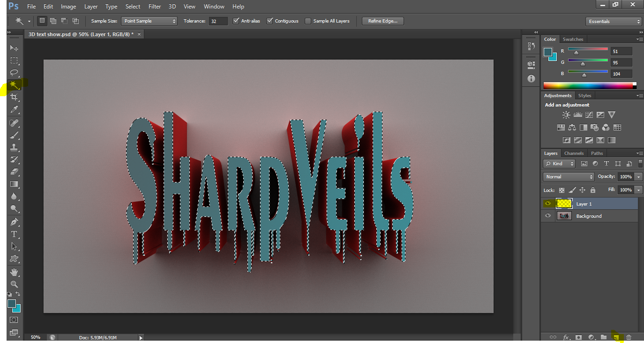The width and height of the screenshot is (644, 343).
Task: Click the Refine Edge button
Action: [x=383, y=21]
